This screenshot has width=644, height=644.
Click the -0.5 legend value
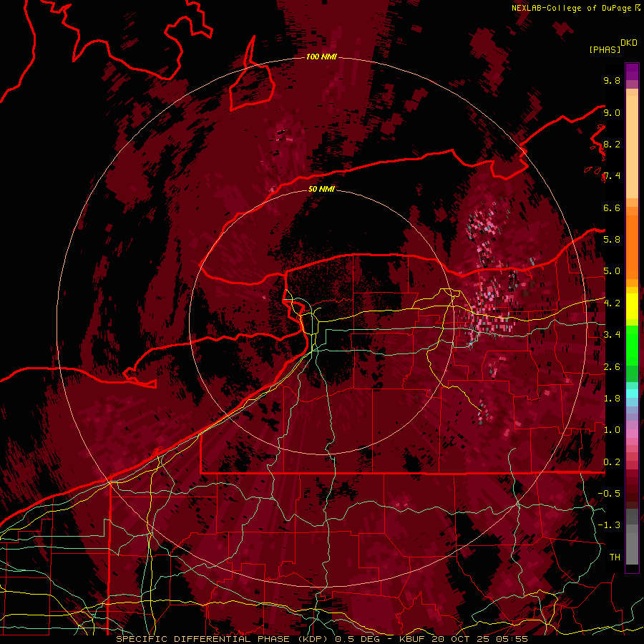click(610, 494)
